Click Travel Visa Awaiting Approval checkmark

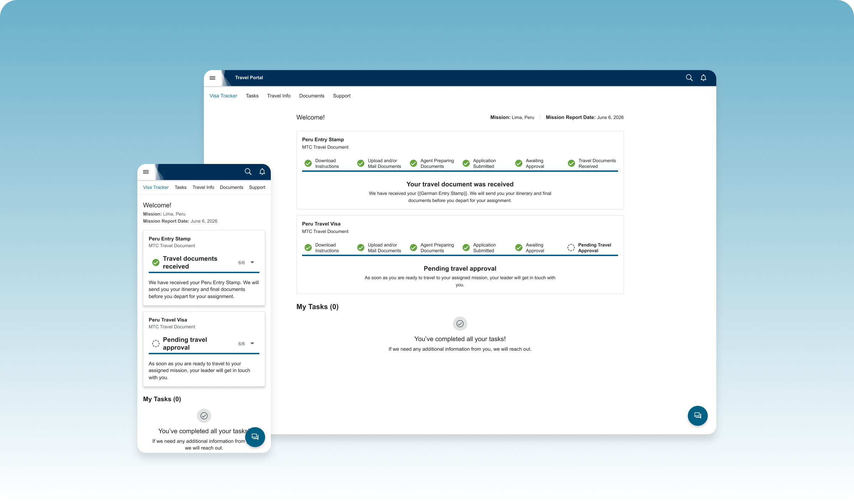click(519, 248)
